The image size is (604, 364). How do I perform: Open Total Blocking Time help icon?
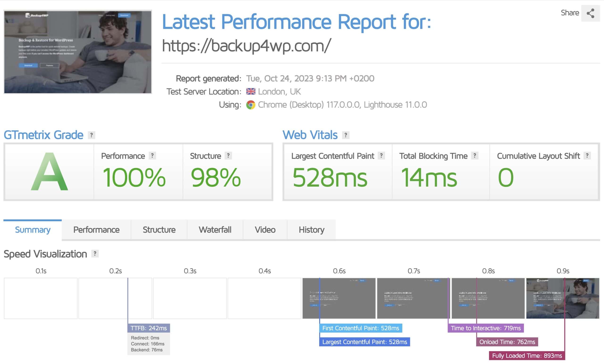(x=475, y=156)
